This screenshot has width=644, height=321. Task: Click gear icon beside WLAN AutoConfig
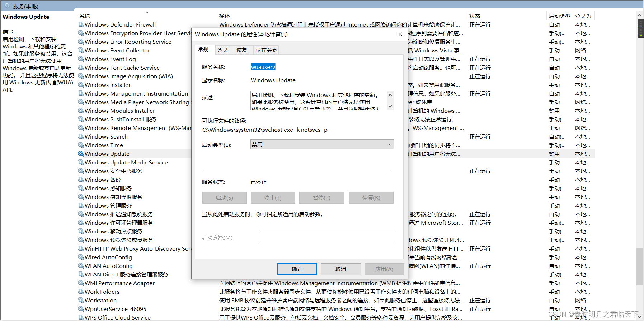(x=81, y=266)
